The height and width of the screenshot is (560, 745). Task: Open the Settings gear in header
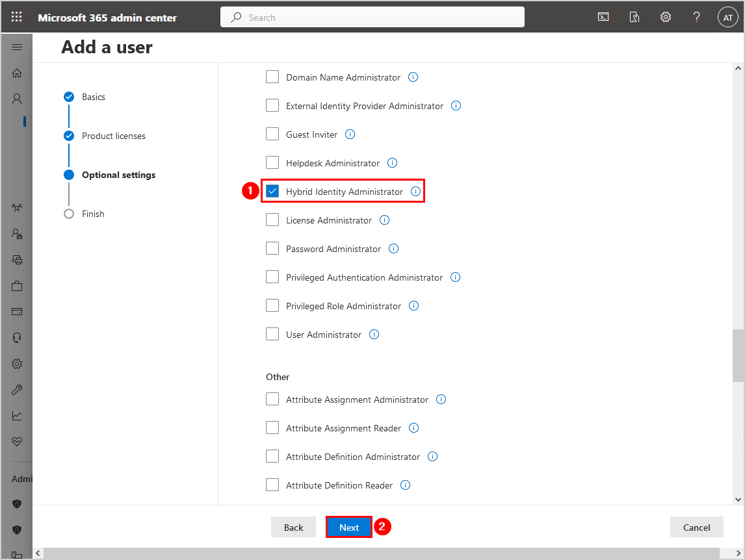(666, 18)
